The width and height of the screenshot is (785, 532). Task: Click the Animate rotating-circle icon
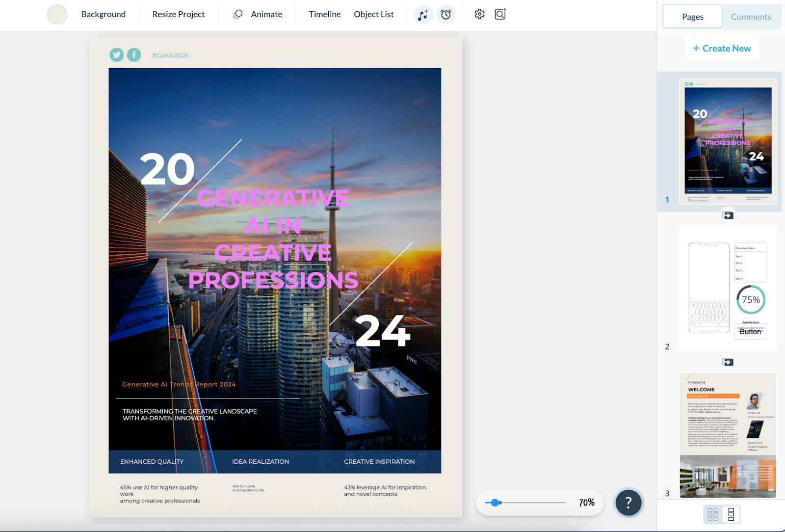click(238, 14)
